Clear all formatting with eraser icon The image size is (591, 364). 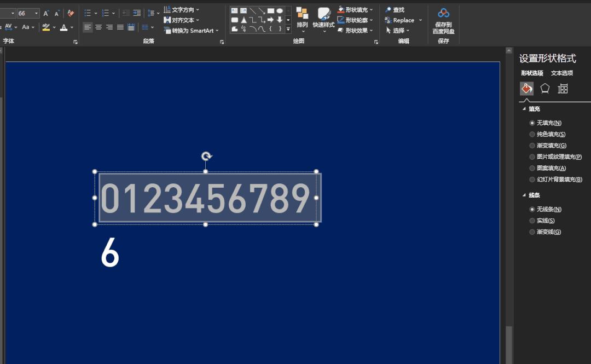click(x=71, y=14)
